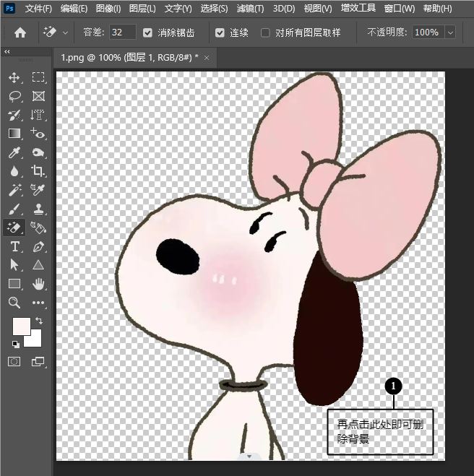474x476 pixels.
Task: Select the 3D Material Eyedropper tool
Action: point(38,190)
